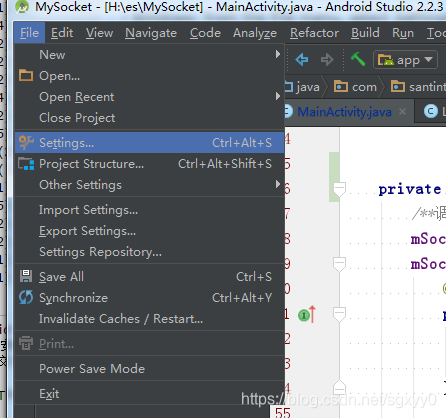Open the Edit menu
Viewport: 446px width, 418px height.
tap(62, 33)
